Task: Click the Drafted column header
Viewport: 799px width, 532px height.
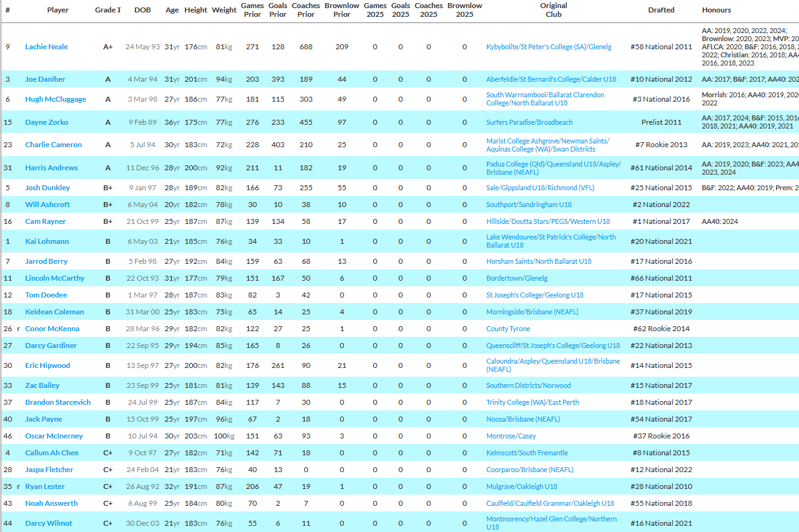Action: pos(661,10)
